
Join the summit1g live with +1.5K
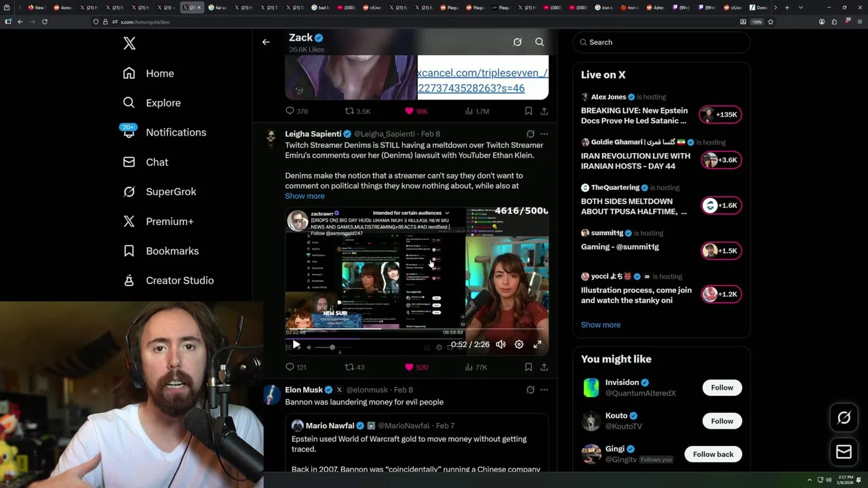tap(720, 251)
